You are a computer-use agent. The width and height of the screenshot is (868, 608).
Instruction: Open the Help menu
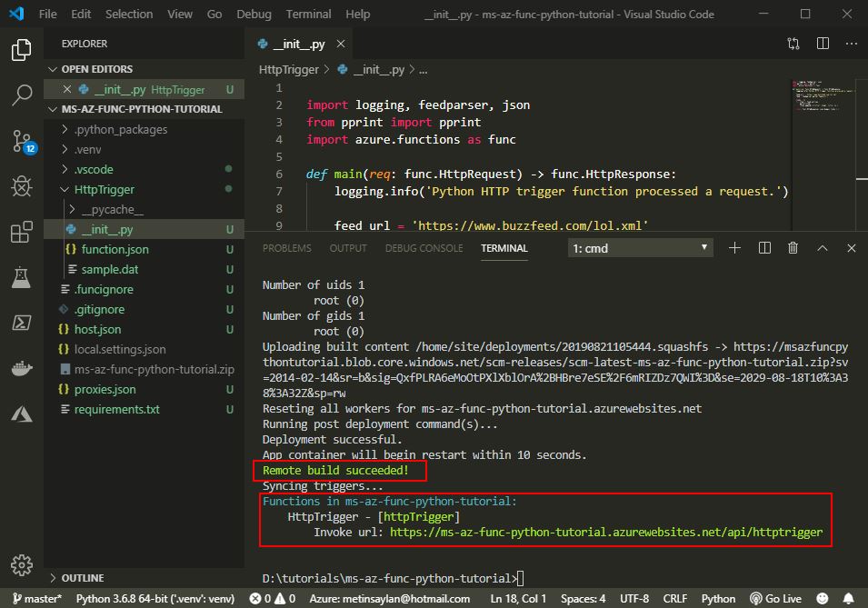pyautogui.click(x=357, y=14)
